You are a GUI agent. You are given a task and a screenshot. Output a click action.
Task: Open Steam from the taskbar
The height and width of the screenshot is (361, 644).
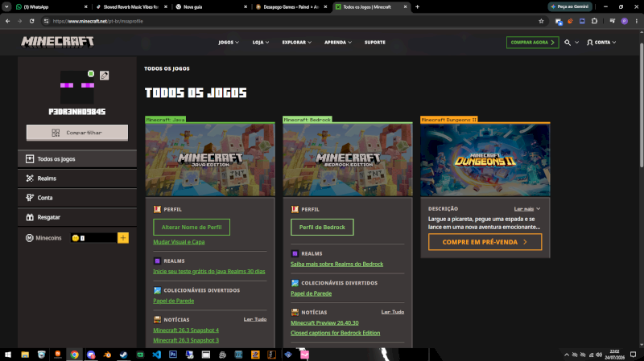tap(124, 355)
